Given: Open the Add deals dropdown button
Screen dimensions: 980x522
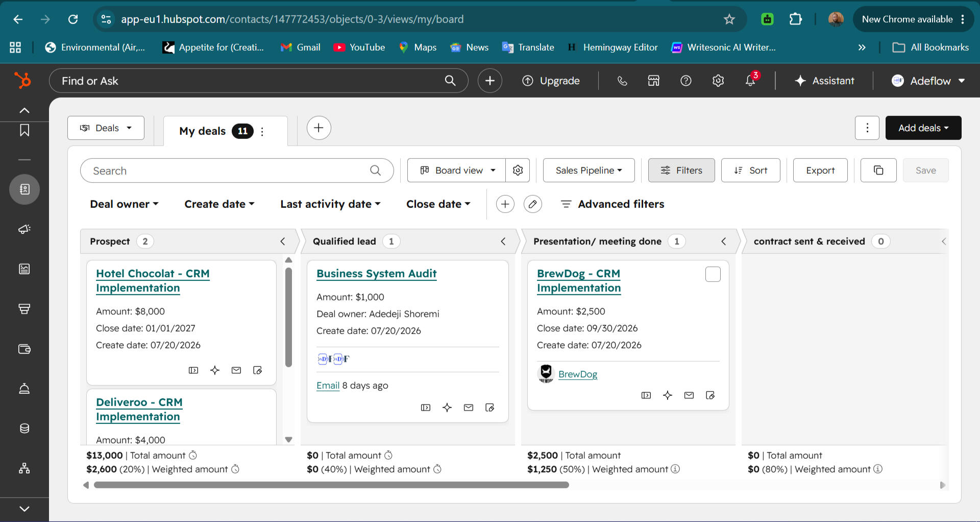Looking at the screenshot, I should pyautogui.click(x=923, y=128).
